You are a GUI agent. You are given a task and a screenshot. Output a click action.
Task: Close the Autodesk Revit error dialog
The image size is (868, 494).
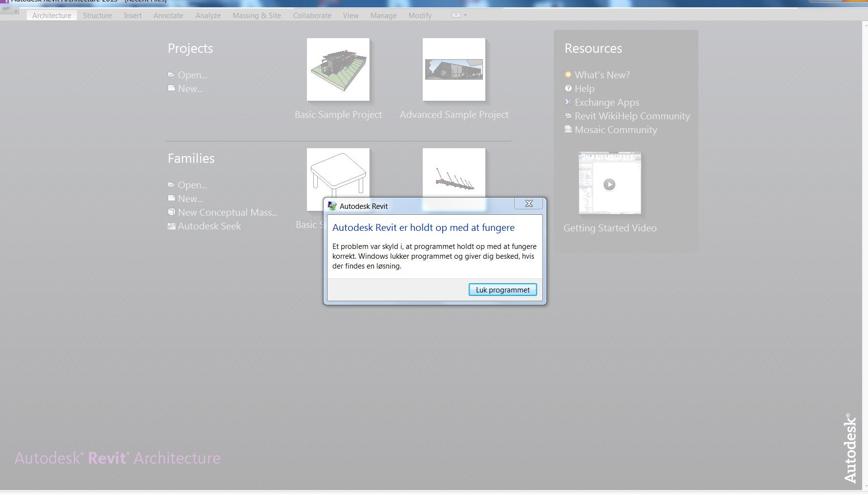point(528,203)
